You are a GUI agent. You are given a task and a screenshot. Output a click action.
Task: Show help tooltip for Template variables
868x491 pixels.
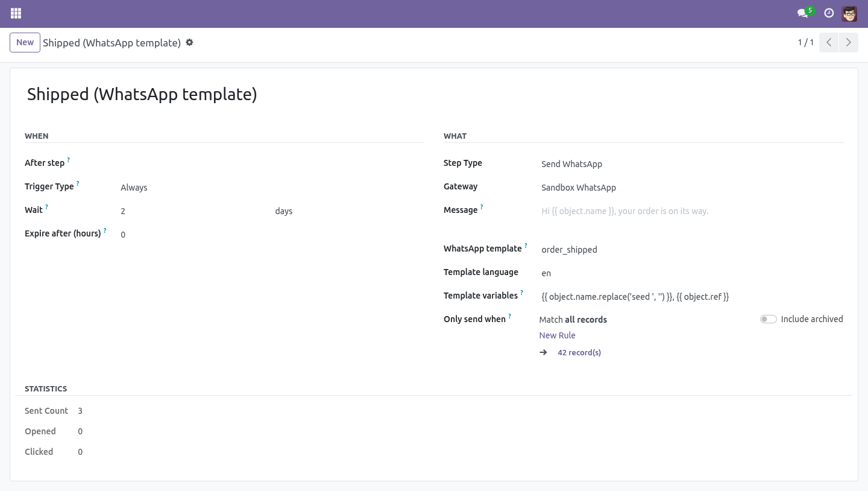(x=522, y=293)
